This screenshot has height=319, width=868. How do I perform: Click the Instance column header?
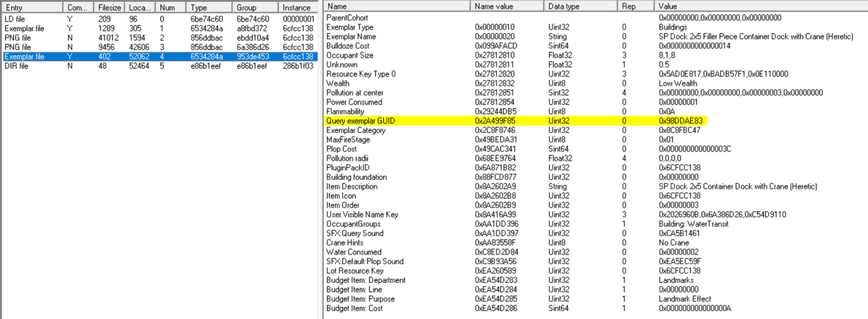(298, 6)
